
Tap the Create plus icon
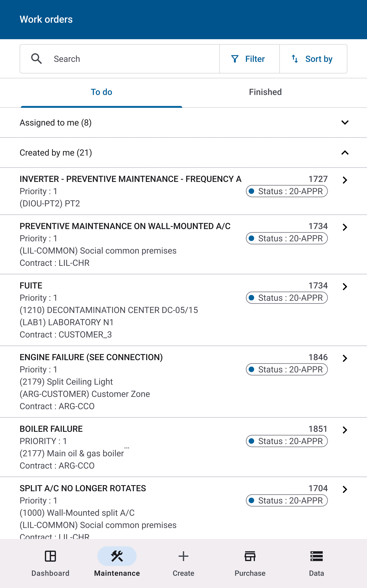[183, 556]
